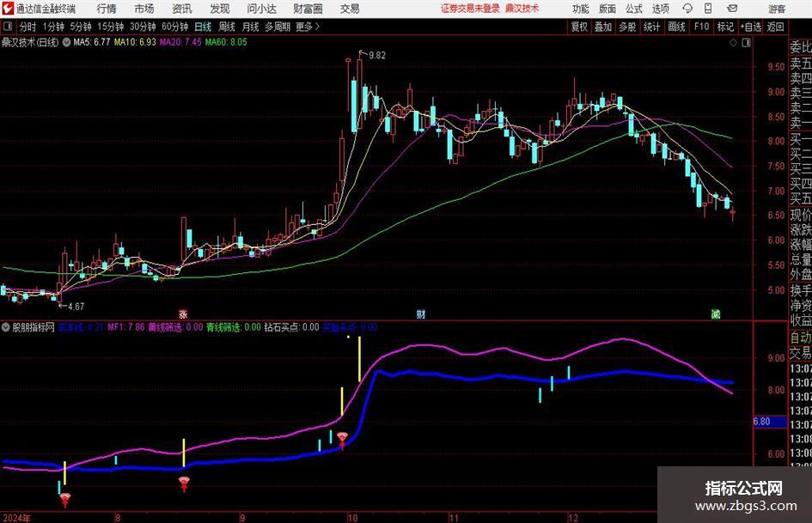Open the 市场 menu
This screenshot has height=523, width=812.
144,9
